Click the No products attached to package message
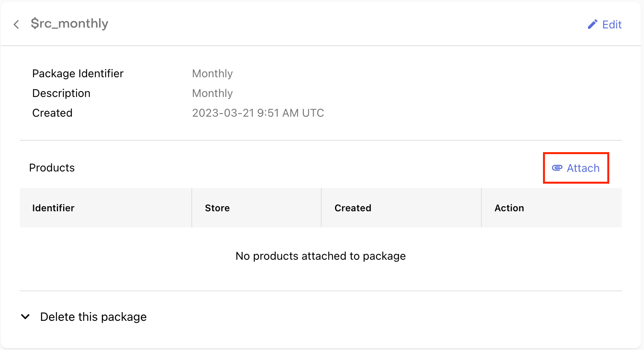The image size is (644, 350). (x=320, y=256)
